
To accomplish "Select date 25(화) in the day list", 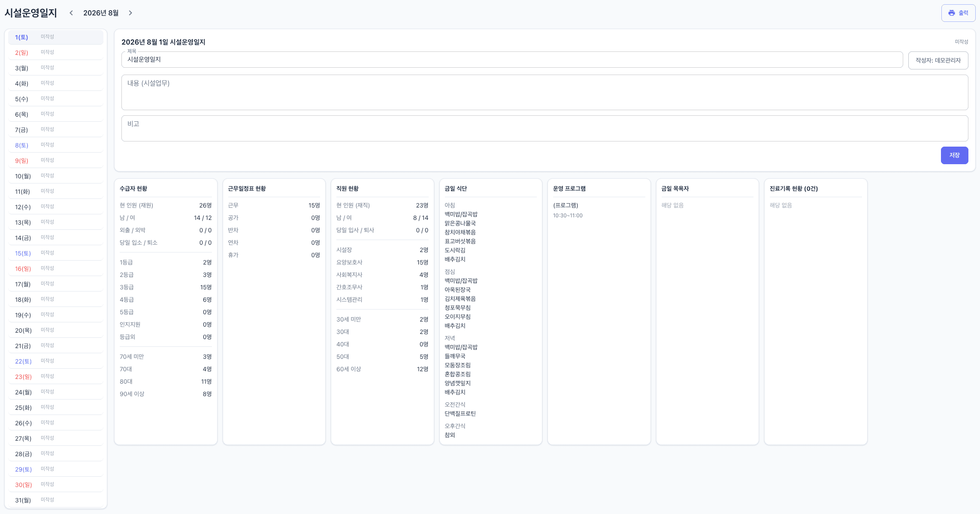I will (x=56, y=408).
